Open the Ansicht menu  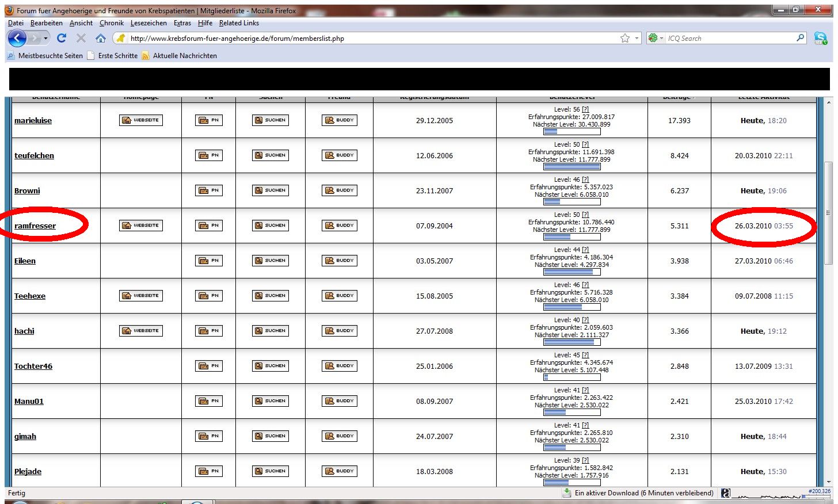[81, 23]
